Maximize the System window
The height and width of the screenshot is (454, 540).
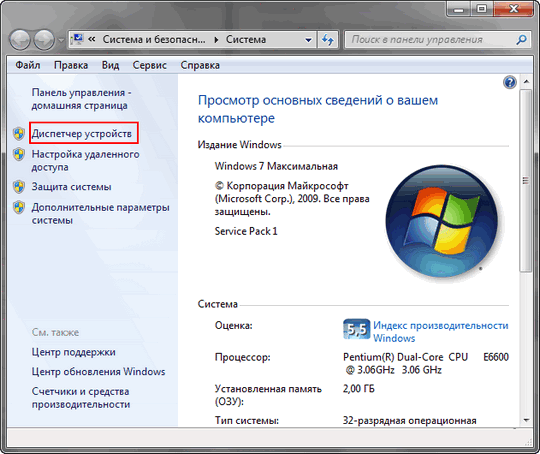(x=482, y=9)
